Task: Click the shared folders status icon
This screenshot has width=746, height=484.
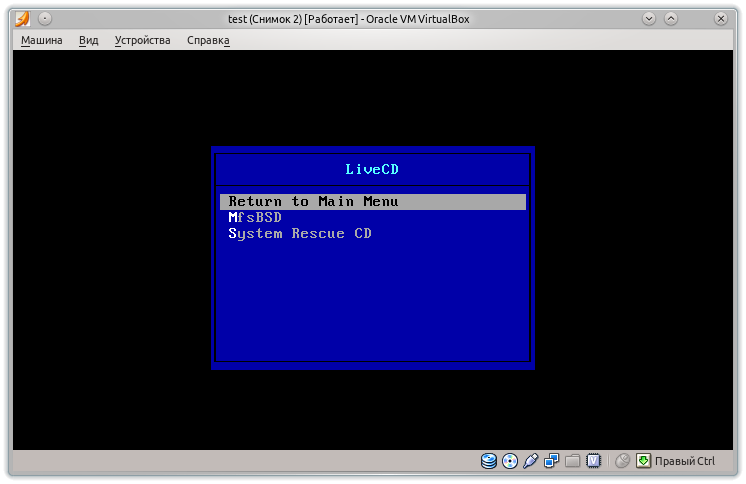Action: tap(572, 461)
